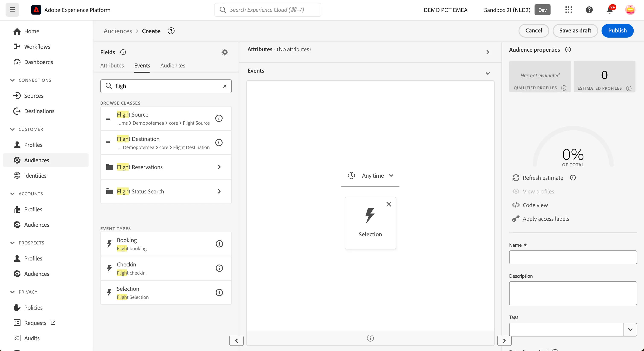This screenshot has height=351, width=644.
Task: Collapse the CONNECTIONS nav section
Action: coord(12,80)
